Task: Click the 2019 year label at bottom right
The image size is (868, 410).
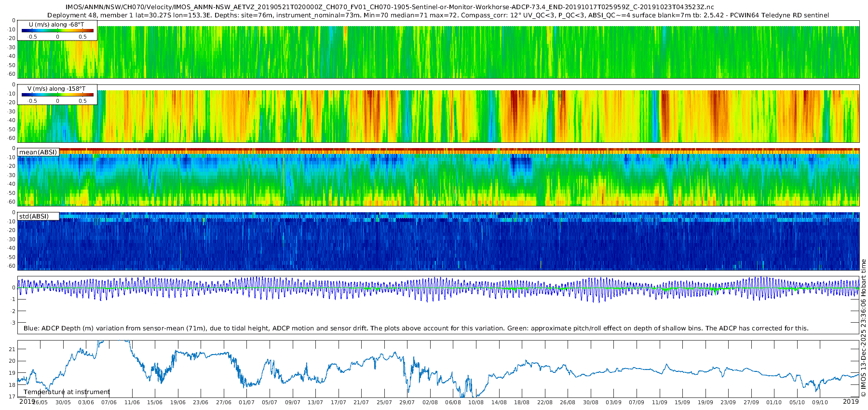Action: [851, 402]
